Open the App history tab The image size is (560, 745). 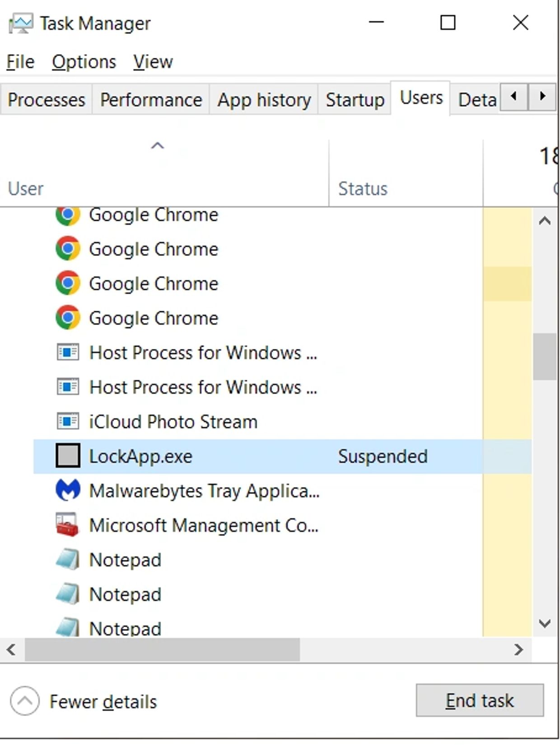(264, 100)
